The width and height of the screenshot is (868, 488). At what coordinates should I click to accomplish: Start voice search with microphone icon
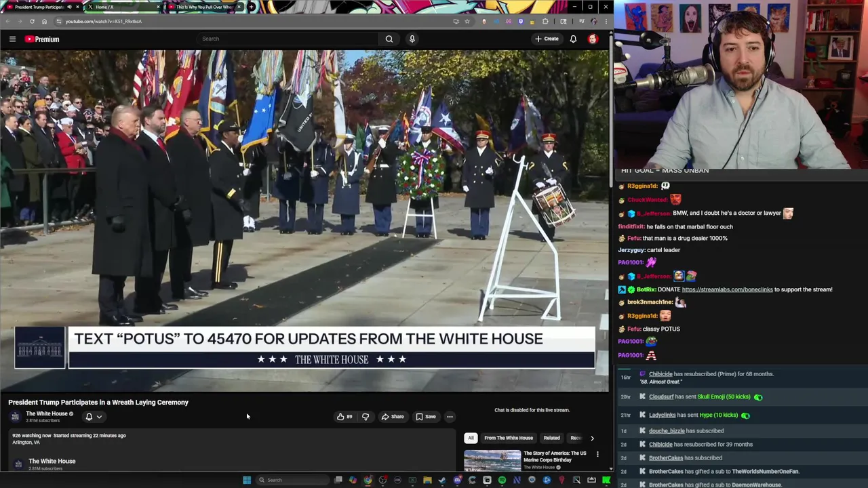click(x=412, y=39)
